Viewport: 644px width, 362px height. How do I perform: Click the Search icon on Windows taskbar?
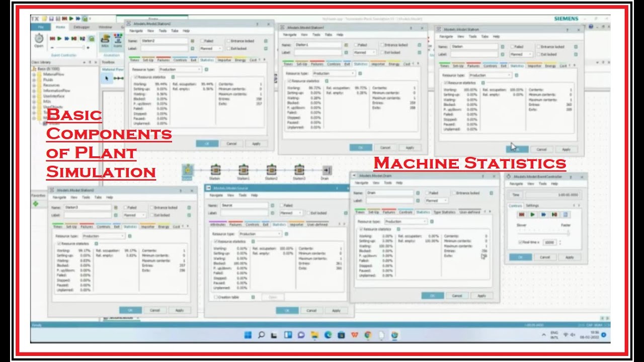[261, 334]
